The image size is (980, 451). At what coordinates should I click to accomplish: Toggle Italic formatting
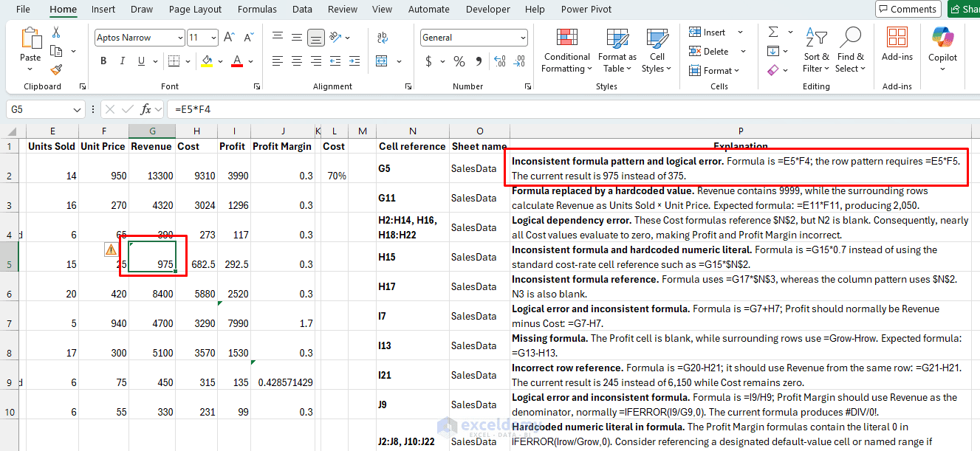tap(123, 61)
